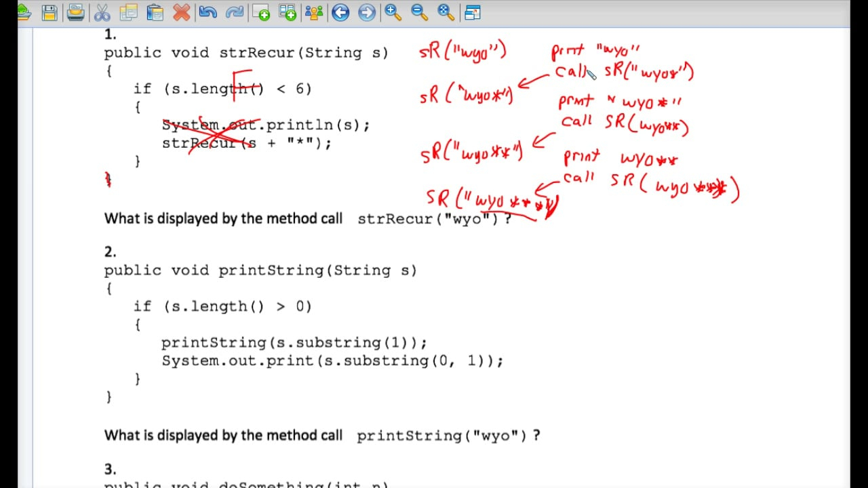Open a file using the Open icon
Viewport: 868px width, 488px height.
click(x=24, y=12)
